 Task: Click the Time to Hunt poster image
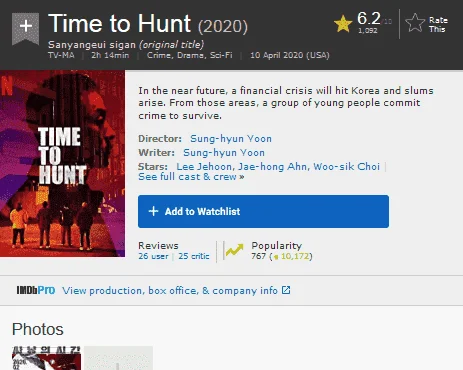[x=62, y=163]
